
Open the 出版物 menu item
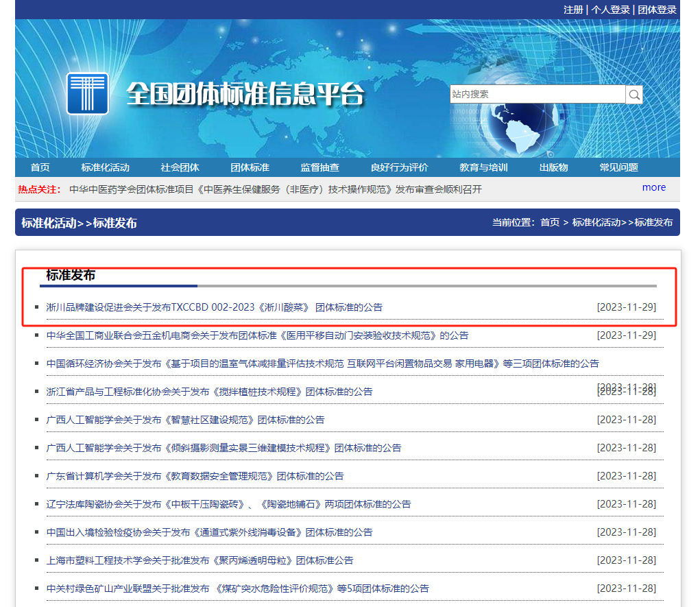(553, 167)
